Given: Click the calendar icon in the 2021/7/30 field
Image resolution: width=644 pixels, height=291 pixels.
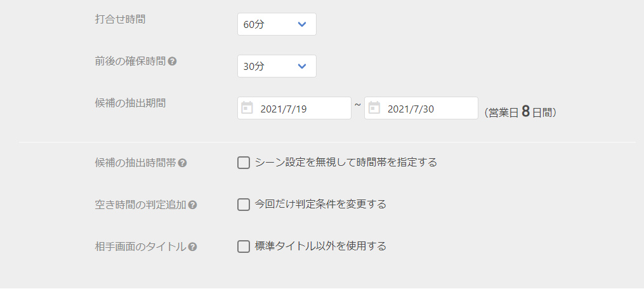Looking at the screenshot, I should [x=374, y=108].
